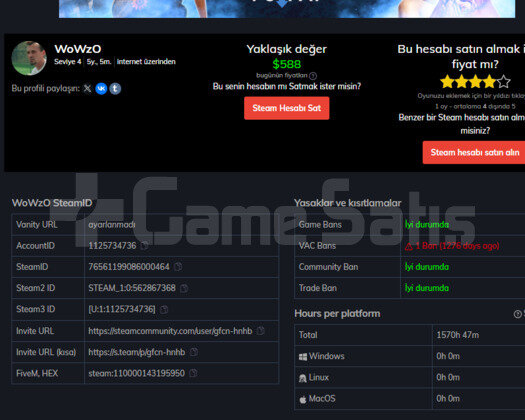Share profile via VK icon
Screen dimensions: 525x420
(101, 88)
